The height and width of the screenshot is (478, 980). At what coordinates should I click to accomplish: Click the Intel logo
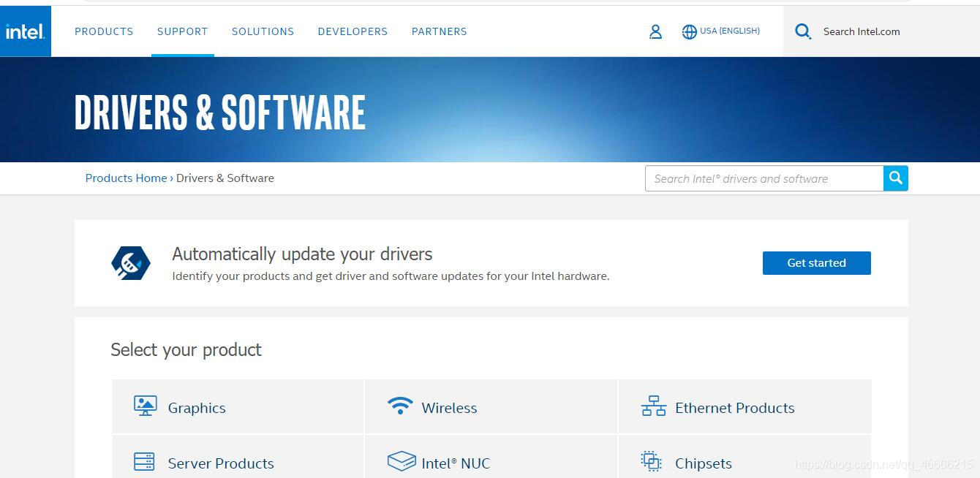[x=26, y=31]
